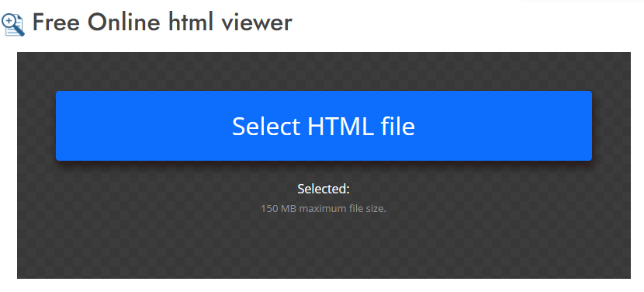Click the word file on the blue button
The image size is (644, 292).
click(x=397, y=127)
